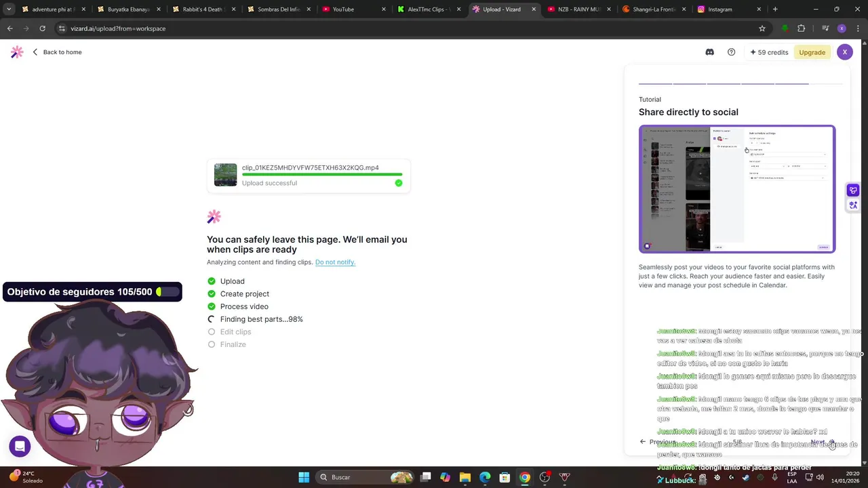Click the Upgrade button
The width and height of the screenshot is (868, 488).
[x=812, y=52]
